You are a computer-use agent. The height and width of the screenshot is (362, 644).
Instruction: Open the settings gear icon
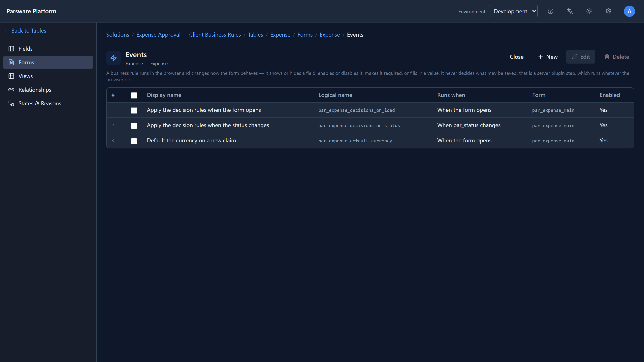coord(609,11)
